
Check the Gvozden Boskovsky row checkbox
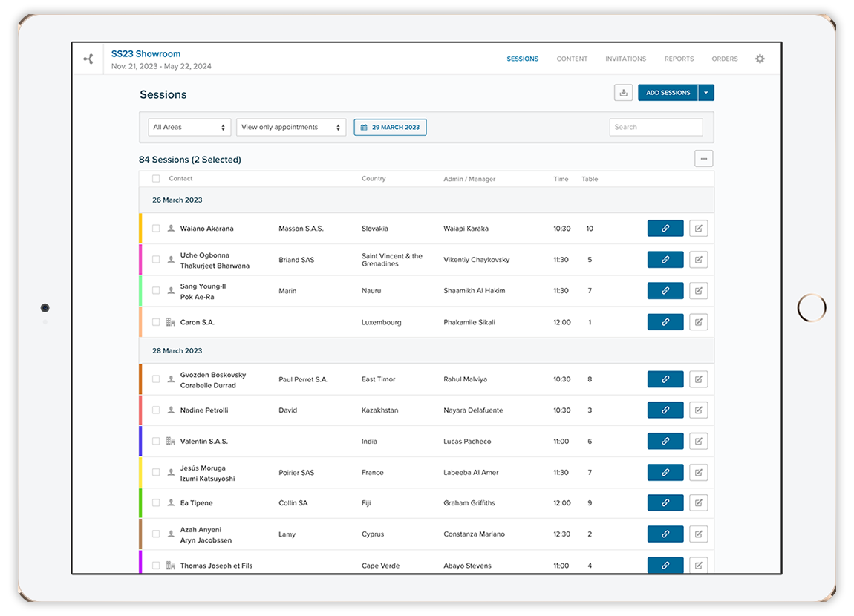pos(156,379)
